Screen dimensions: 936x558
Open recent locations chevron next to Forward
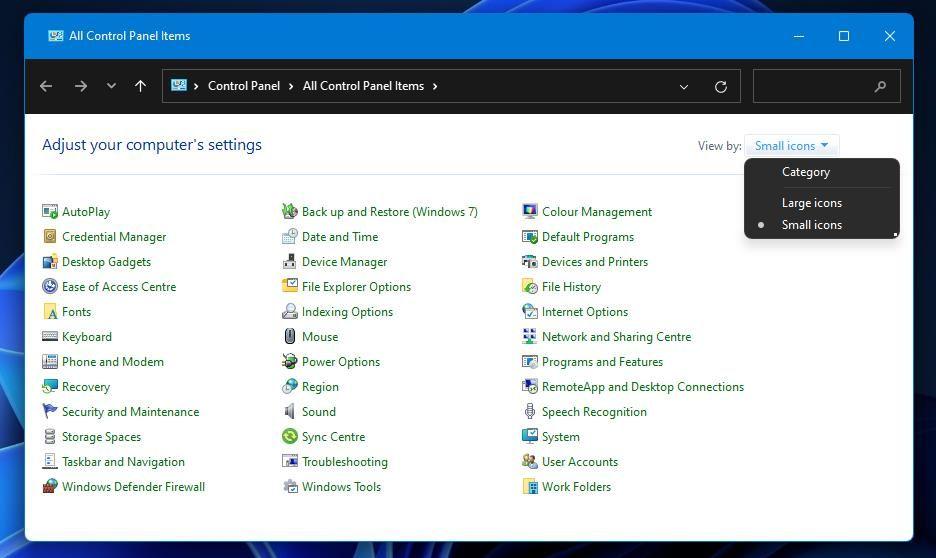(x=111, y=87)
